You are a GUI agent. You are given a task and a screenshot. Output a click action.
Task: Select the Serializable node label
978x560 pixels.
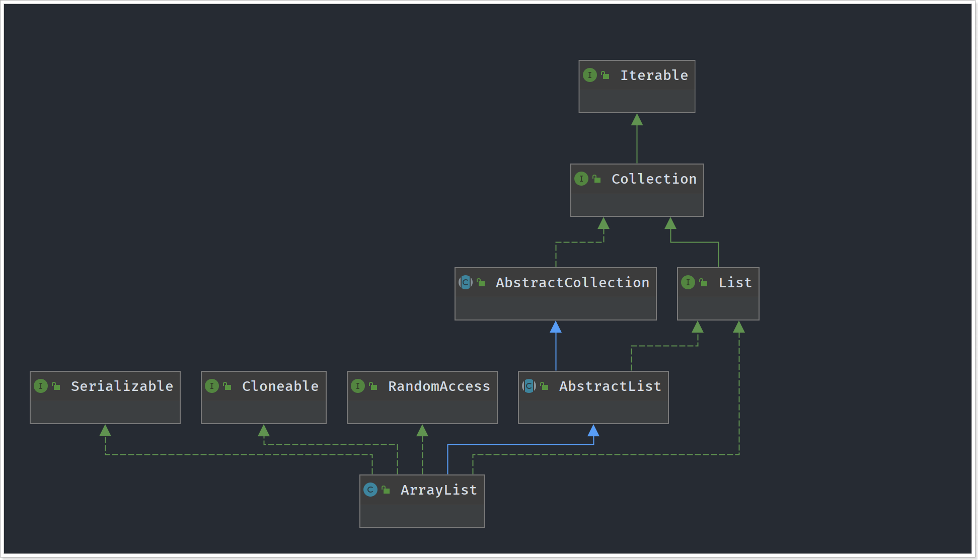tap(122, 386)
